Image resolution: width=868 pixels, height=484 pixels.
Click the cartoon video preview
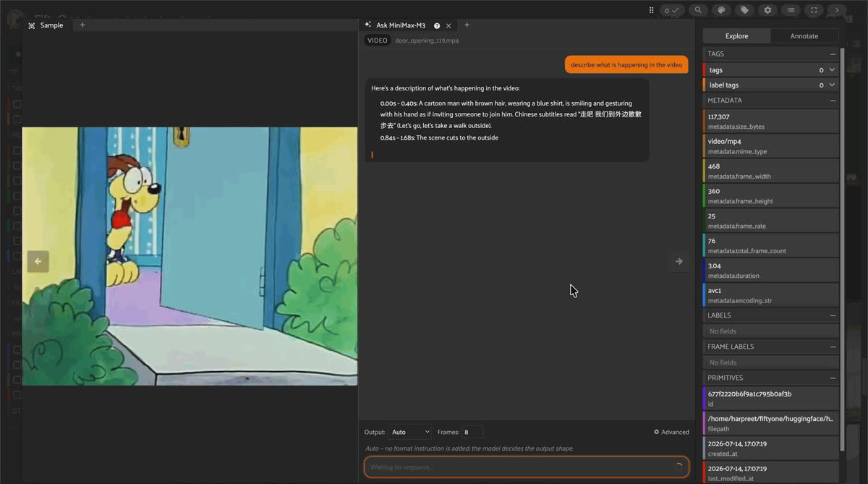tap(190, 256)
